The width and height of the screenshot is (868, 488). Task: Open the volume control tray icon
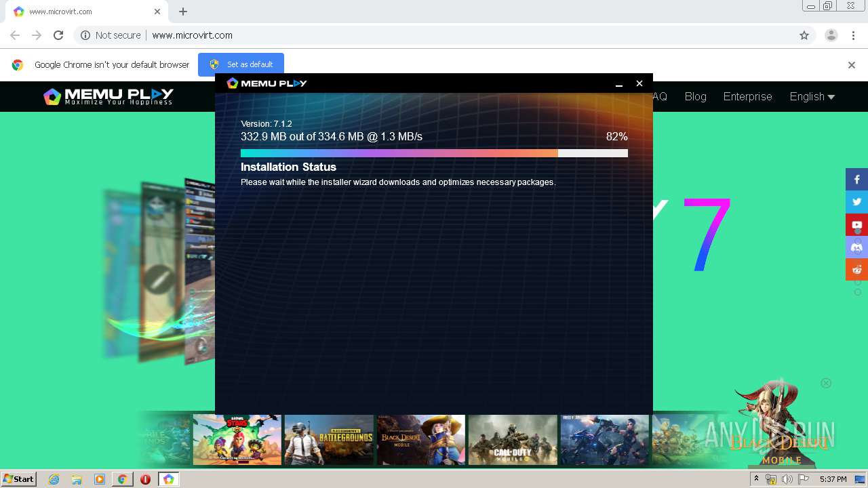tap(787, 479)
